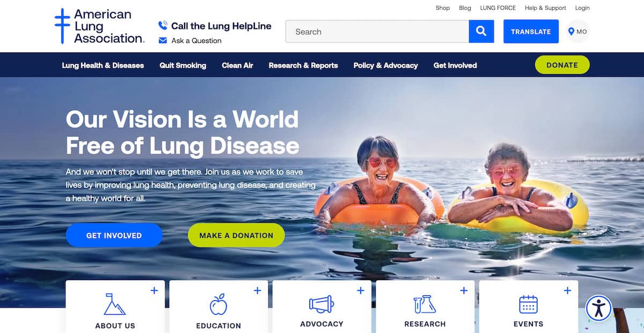644x333 pixels.
Task: Expand the Events card plus sign
Action: pyautogui.click(x=567, y=291)
